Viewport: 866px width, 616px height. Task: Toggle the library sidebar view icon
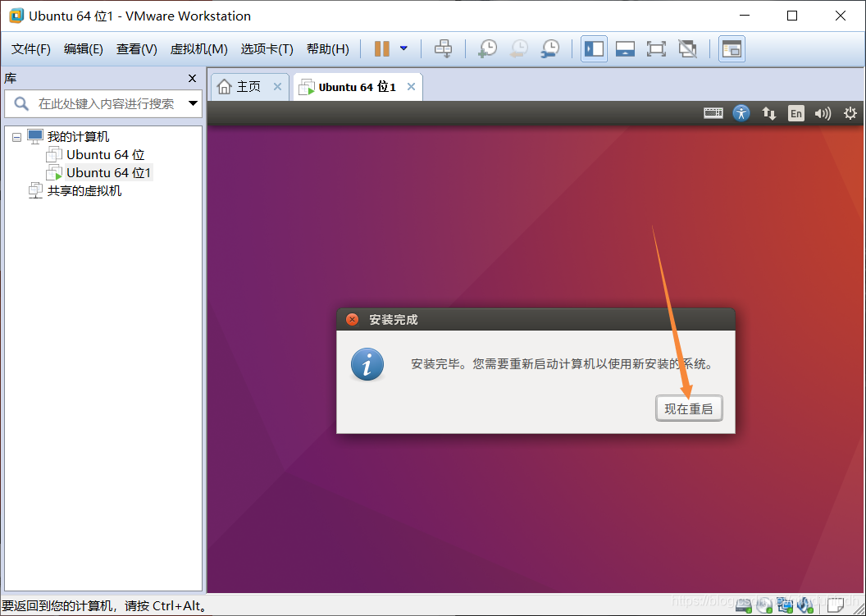tap(595, 48)
